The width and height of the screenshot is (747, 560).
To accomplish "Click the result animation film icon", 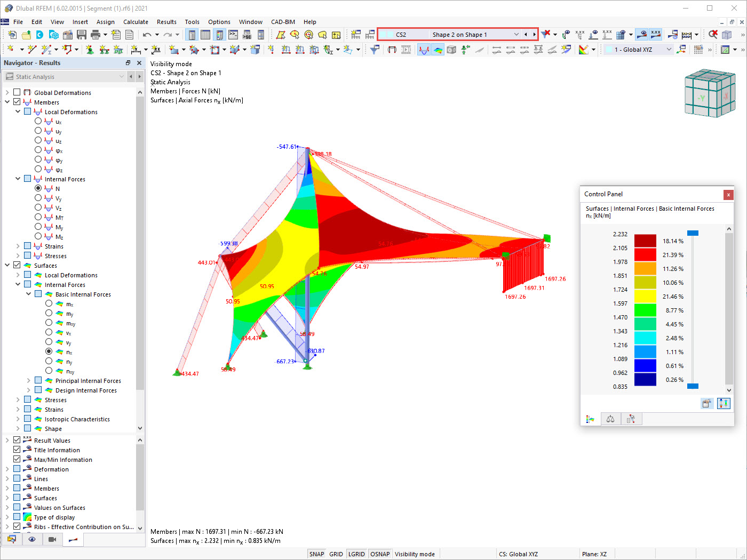I will 406,49.
